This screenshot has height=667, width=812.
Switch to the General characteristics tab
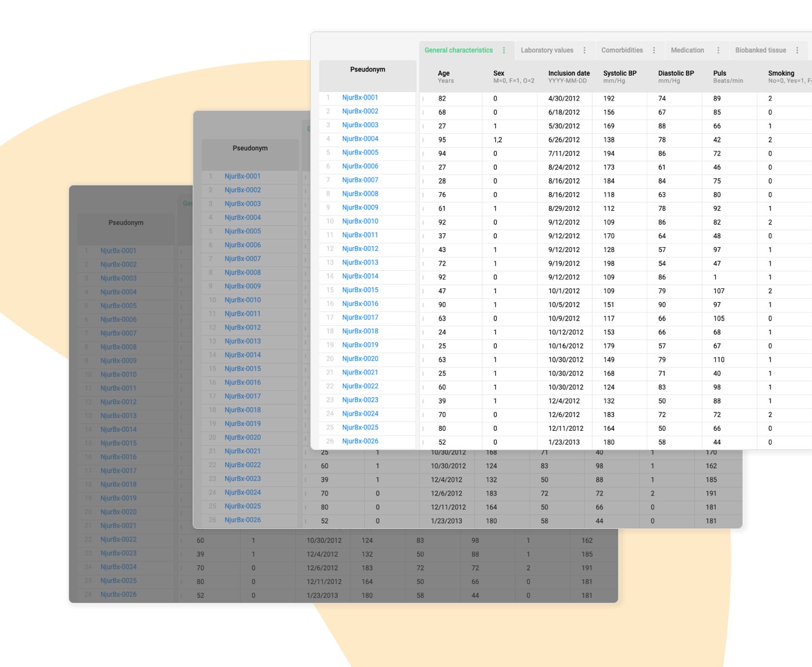tap(459, 50)
